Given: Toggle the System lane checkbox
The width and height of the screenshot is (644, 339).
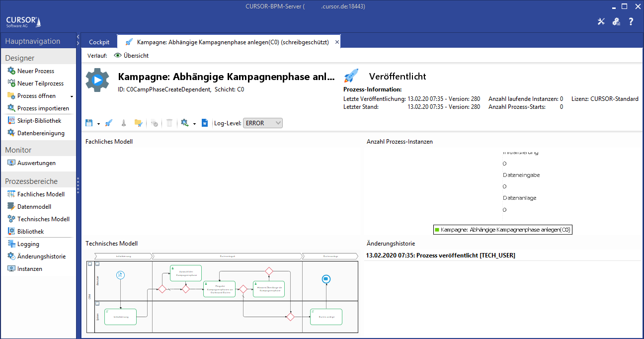Looking at the screenshot, I should [x=97, y=303].
